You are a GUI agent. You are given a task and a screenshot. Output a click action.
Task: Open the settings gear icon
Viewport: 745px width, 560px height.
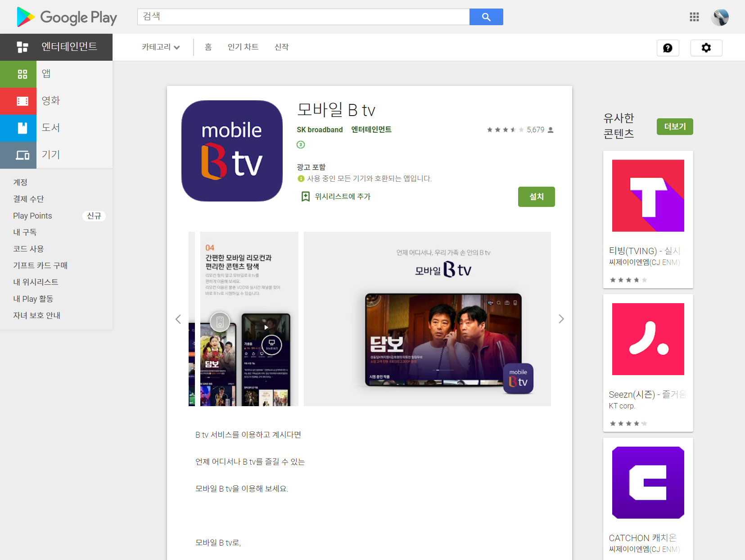coord(706,48)
